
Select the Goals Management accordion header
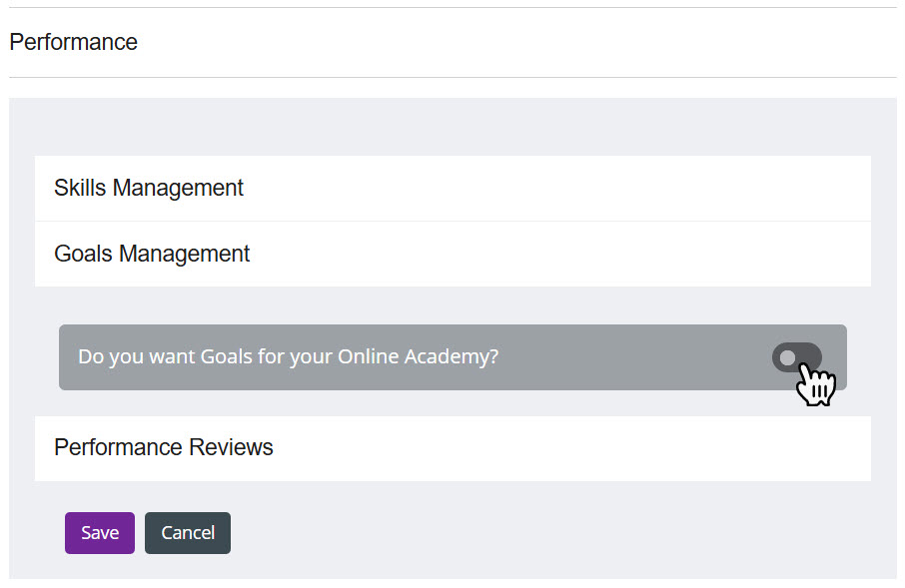pyautogui.click(x=452, y=254)
